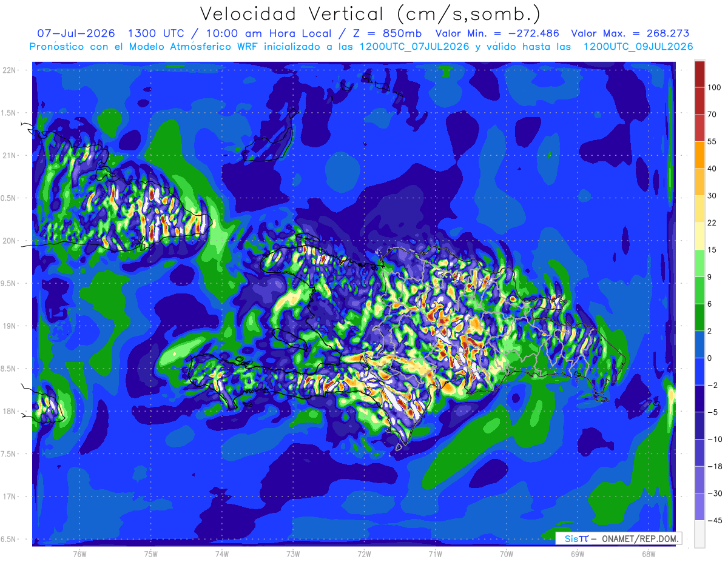Click the '68W' longitude label
The height and width of the screenshot is (562, 728).
pyautogui.click(x=648, y=554)
